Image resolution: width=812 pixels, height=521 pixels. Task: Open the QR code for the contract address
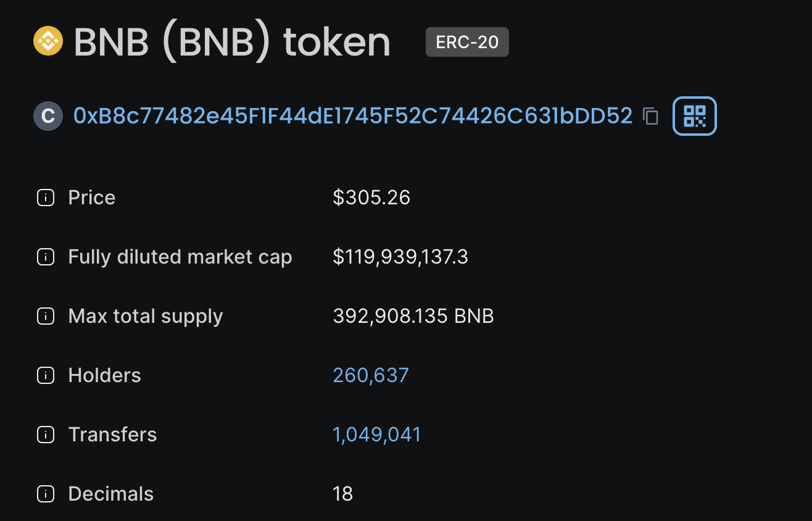(694, 115)
